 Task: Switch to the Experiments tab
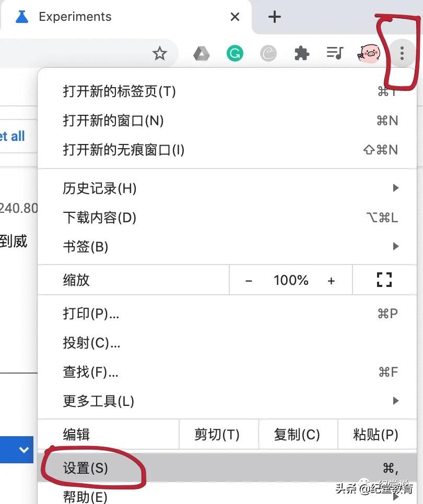[x=75, y=17]
